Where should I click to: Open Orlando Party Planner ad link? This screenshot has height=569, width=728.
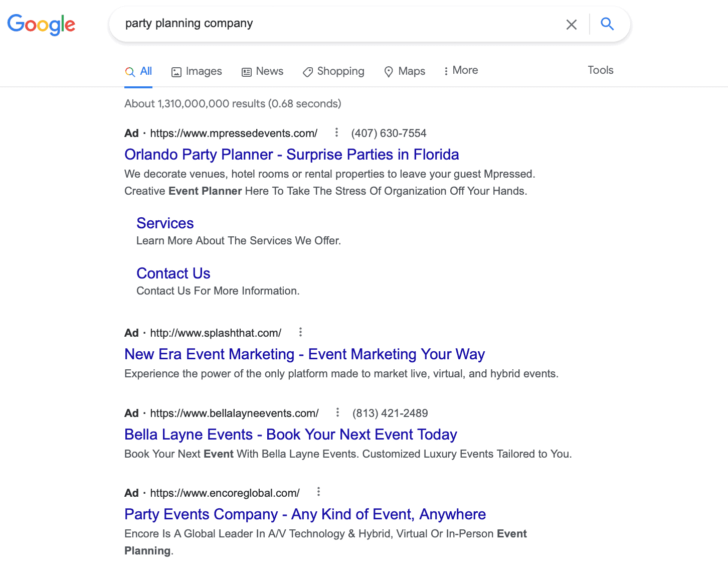pyautogui.click(x=292, y=155)
